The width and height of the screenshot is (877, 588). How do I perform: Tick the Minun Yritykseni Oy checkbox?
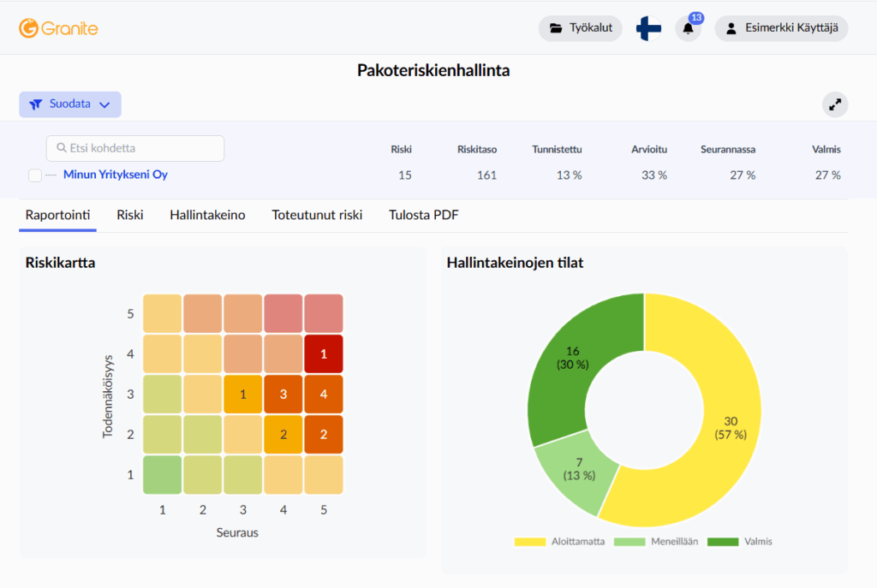tap(34, 175)
